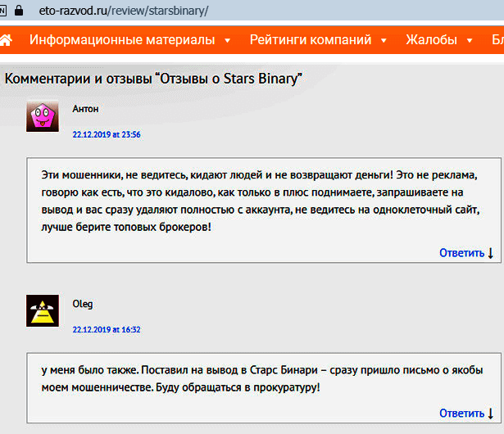Open the 22.12.2019 at 23:56 timestamp link
Image resolution: width=504 pixels, height=434 pixels.
pos(107,134)
